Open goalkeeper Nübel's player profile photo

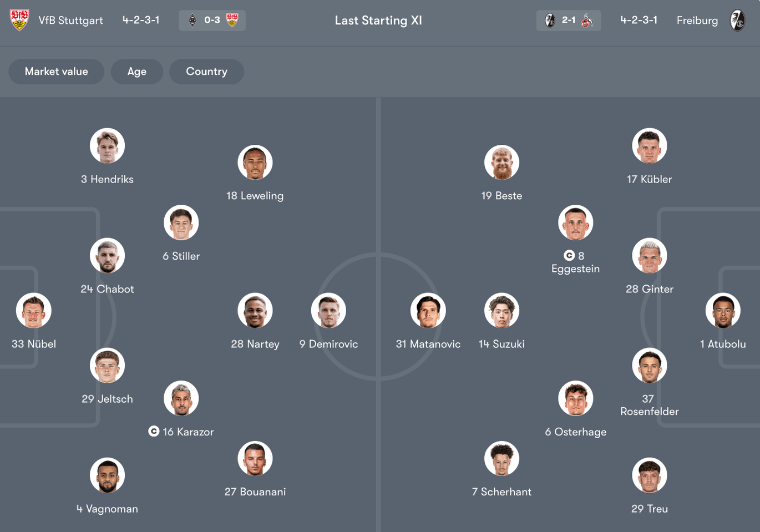33,310
